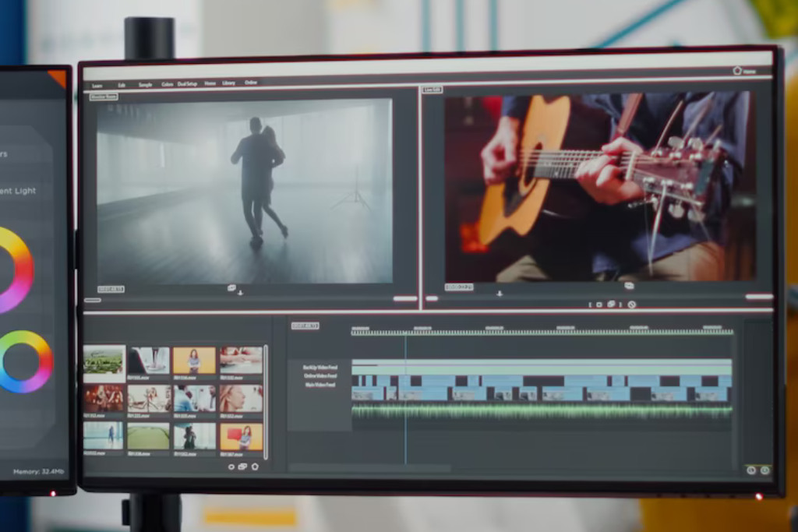The image size is (798, 532).
Task: Open the Library menu
Action: [228, 83]
